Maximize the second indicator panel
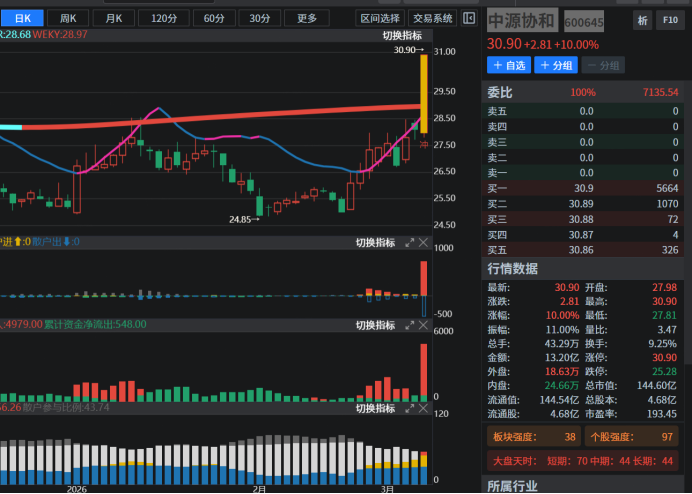 (409, 243)
